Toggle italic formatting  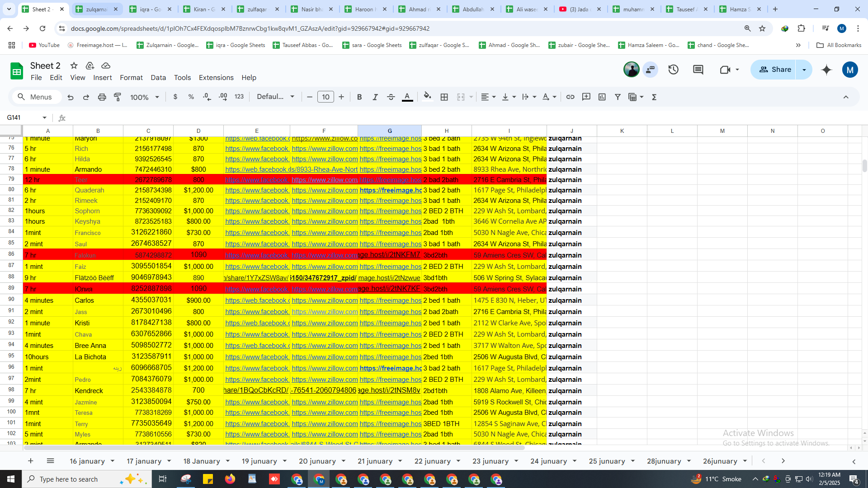pyautogui.click(x=375, y=97)
